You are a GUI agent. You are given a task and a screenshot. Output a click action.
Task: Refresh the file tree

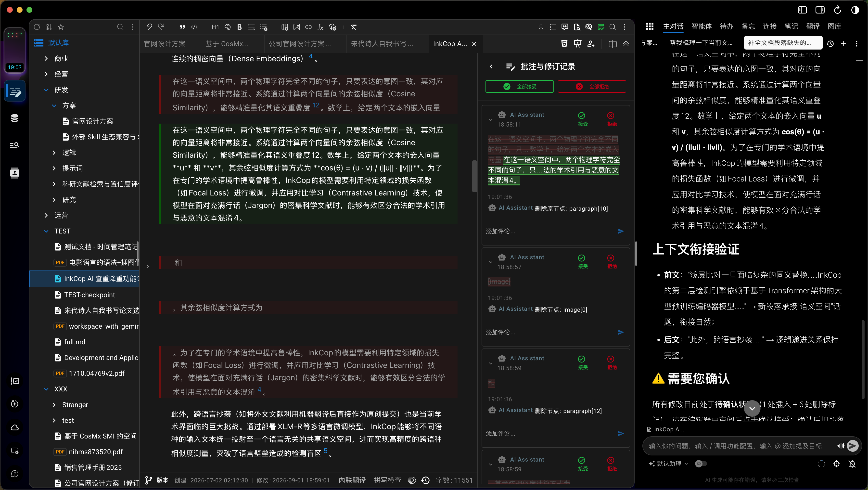click(x=37, y=27)
